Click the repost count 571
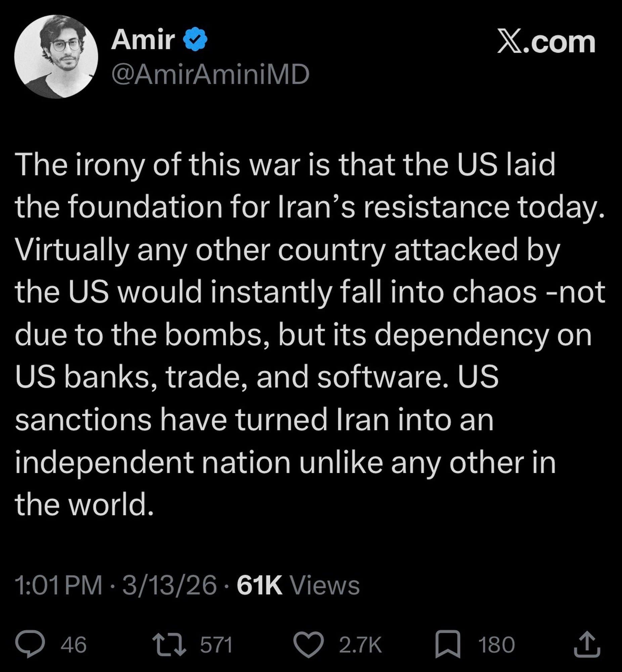This screenshot has width=622, height=672. (216, 645)
